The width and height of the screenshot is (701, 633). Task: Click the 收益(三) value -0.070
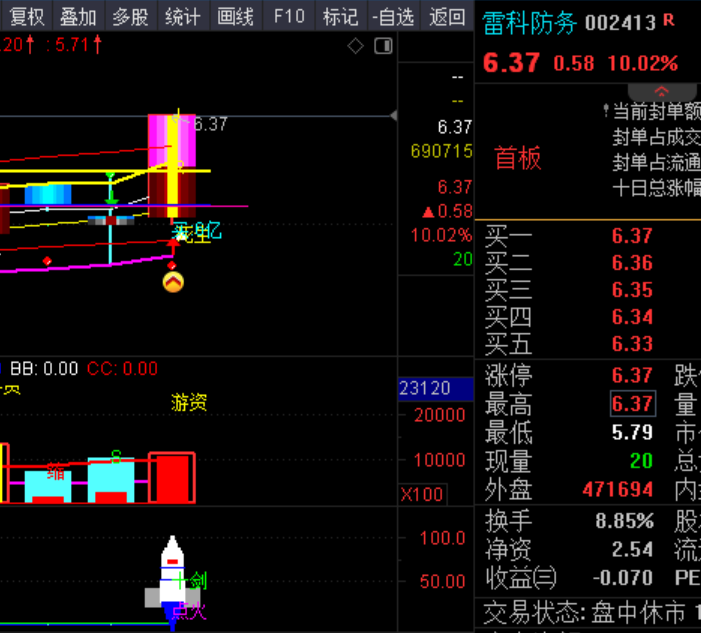(623, 578)
